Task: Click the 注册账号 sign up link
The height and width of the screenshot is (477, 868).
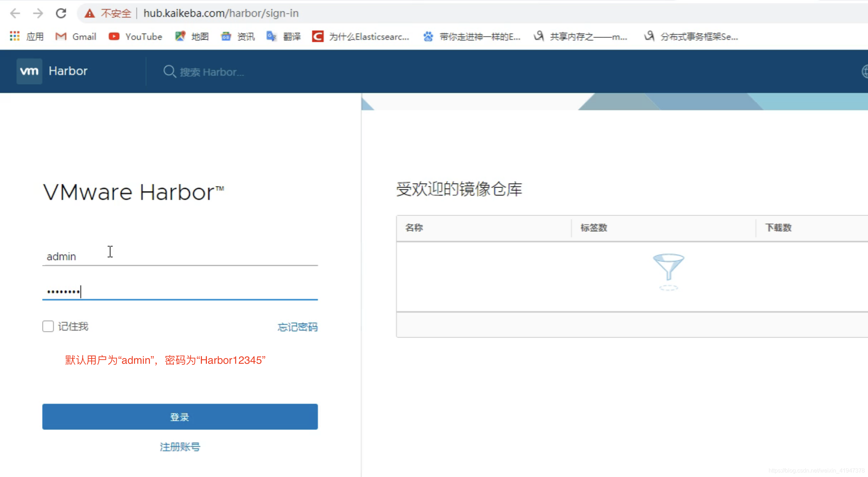Action: point(180,447)
